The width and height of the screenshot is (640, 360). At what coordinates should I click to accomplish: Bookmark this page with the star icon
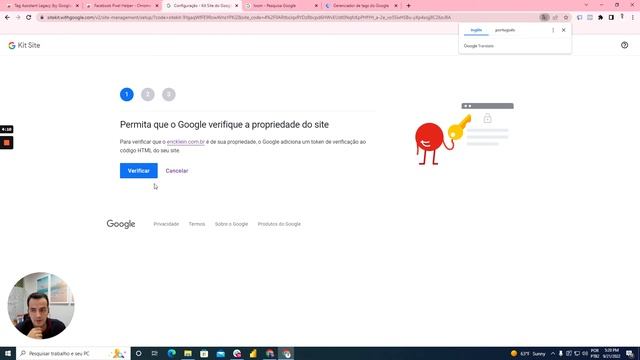click(x=566, y=18)
